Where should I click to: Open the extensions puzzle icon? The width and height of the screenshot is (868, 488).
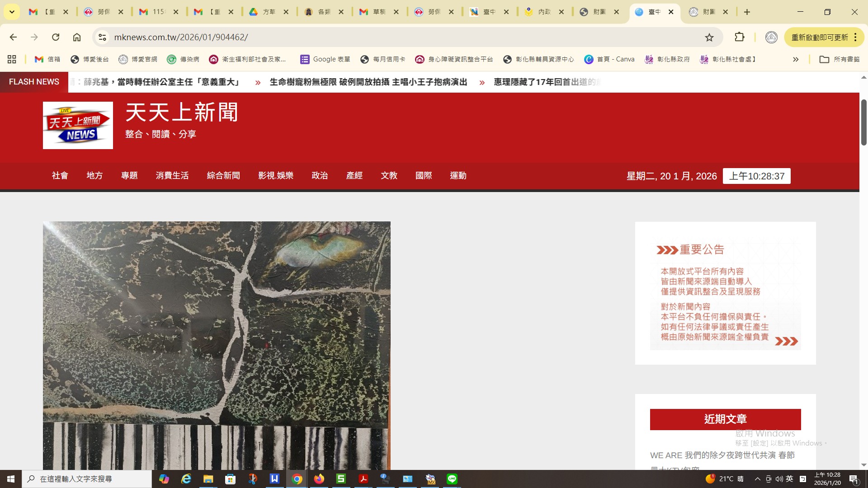[x=739, y=37]
